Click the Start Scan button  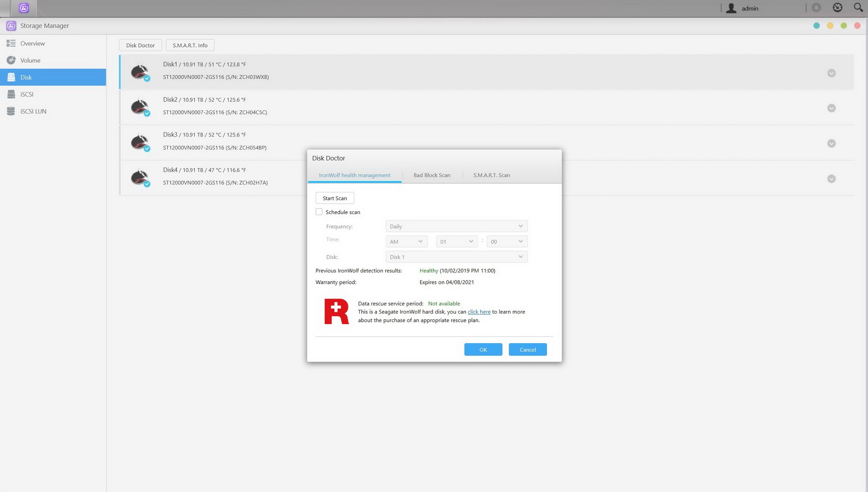334,198
